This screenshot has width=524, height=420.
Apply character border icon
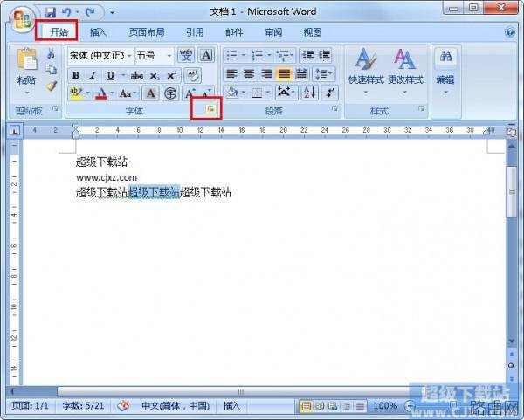point(206,55)
